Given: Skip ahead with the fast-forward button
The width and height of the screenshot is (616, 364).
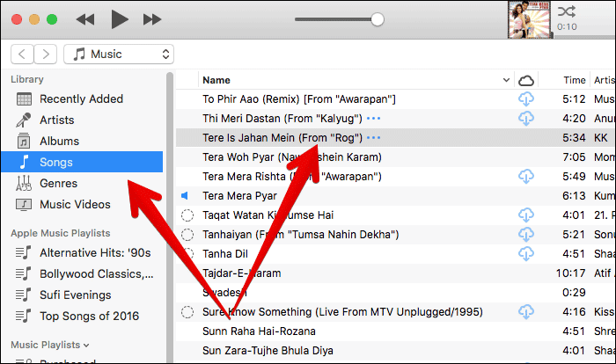Looking at the screenshot, I should point(152,19).
